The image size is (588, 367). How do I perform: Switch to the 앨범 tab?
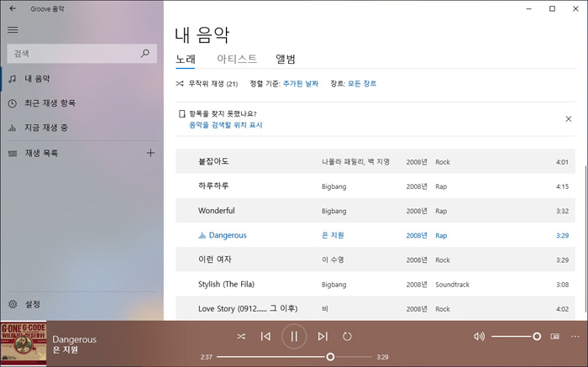pyautogui.click(x=286, y=59)
